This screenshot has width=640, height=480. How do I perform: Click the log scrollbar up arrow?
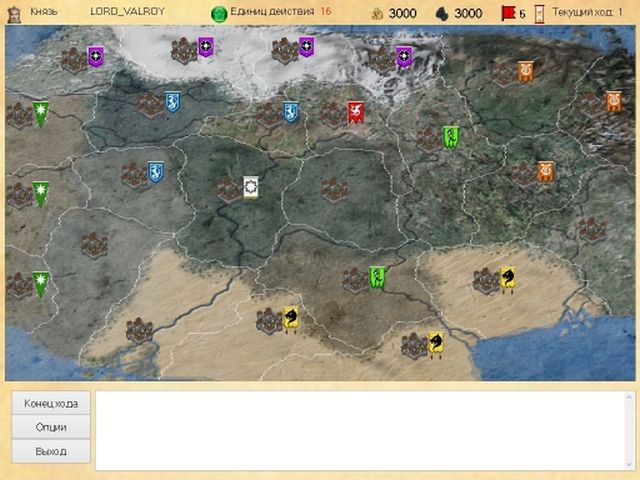(629, 396)
